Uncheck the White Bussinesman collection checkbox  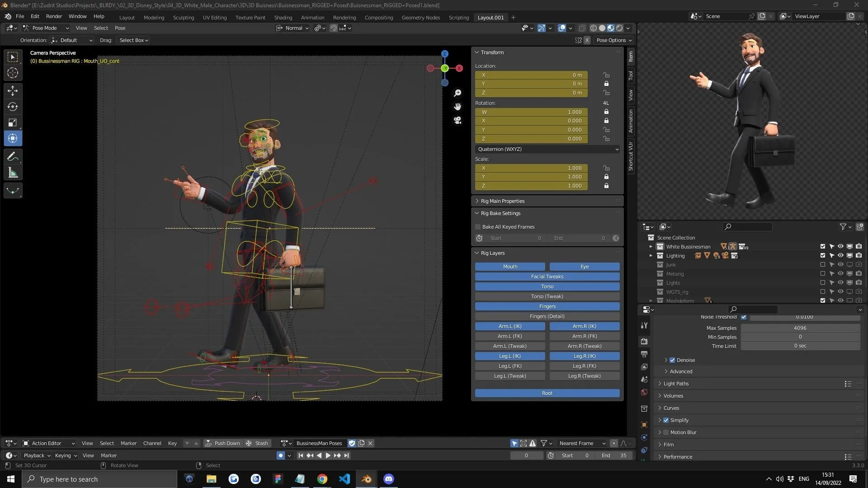pyautogui.click(x=822, y=246)
